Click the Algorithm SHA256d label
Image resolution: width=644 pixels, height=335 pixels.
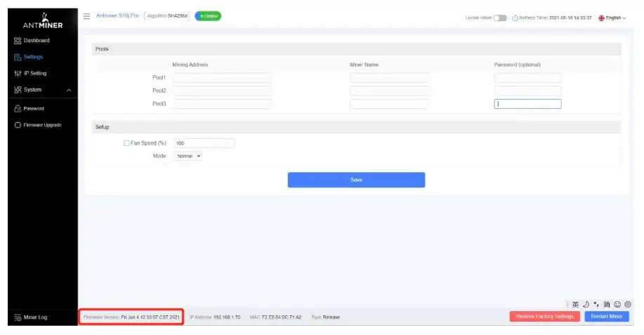[167, 16]
